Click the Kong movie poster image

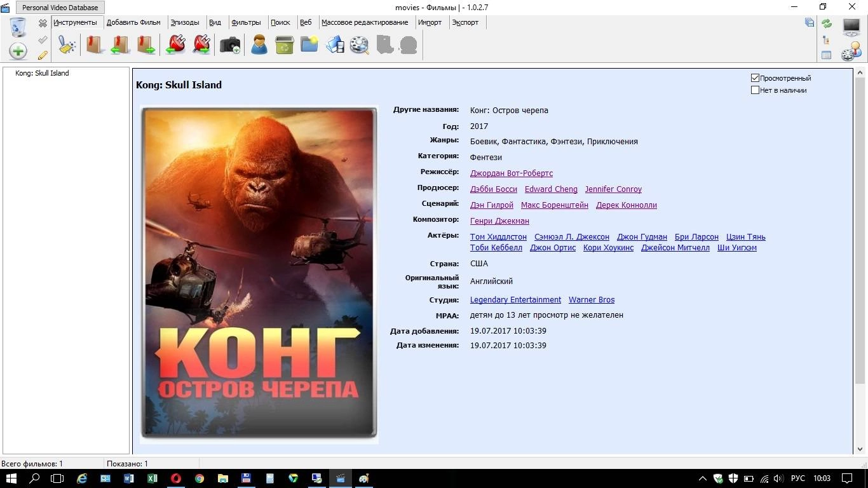click(x=259, y=273)
